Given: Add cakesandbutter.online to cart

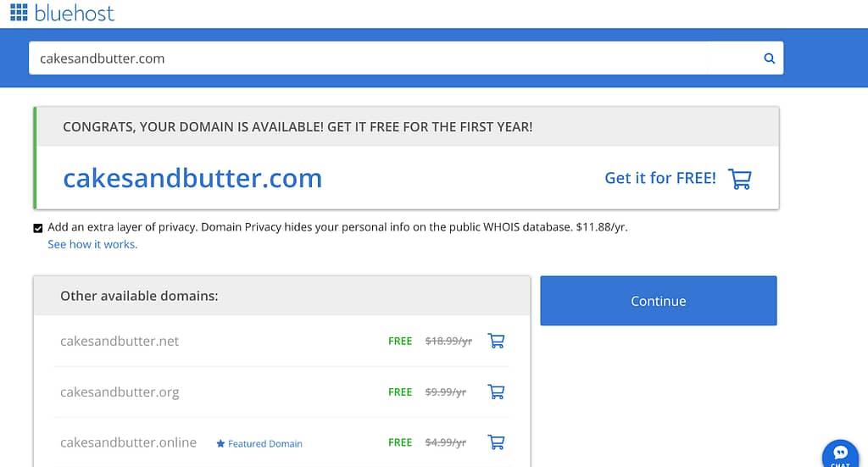Looking at the screenshot, I should pyautogui.click(x=496, y=442).
